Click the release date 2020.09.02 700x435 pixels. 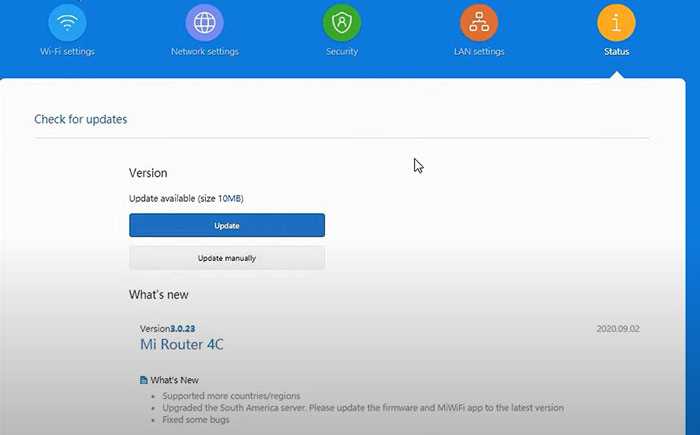(x=618, y=329)
